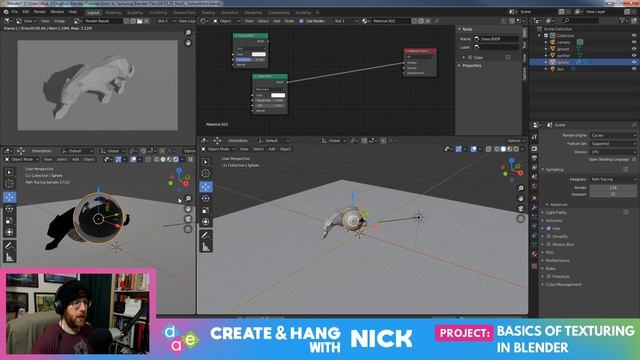Viewport: 640px width, 360px height.
Task: Click the Render samples 128 field
Action: pos(613,188)
